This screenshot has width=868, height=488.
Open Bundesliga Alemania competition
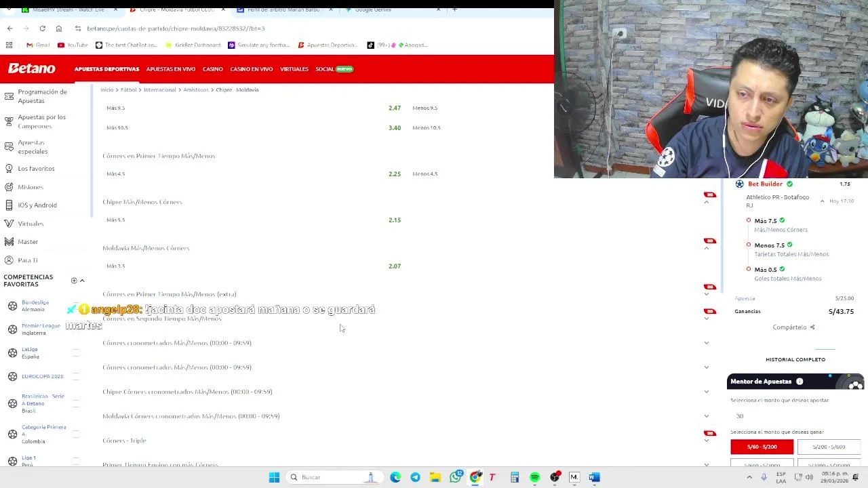point(35,306)
